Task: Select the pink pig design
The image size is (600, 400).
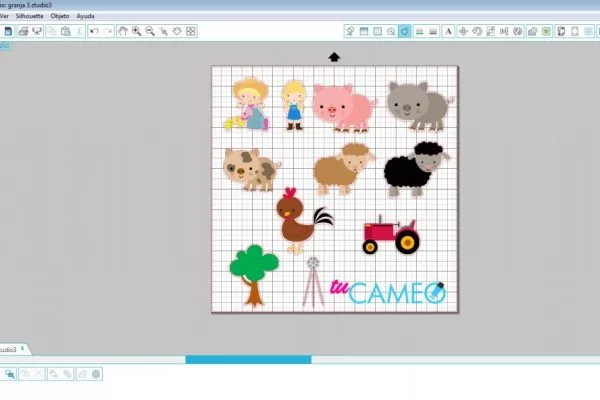Action: 343,108
